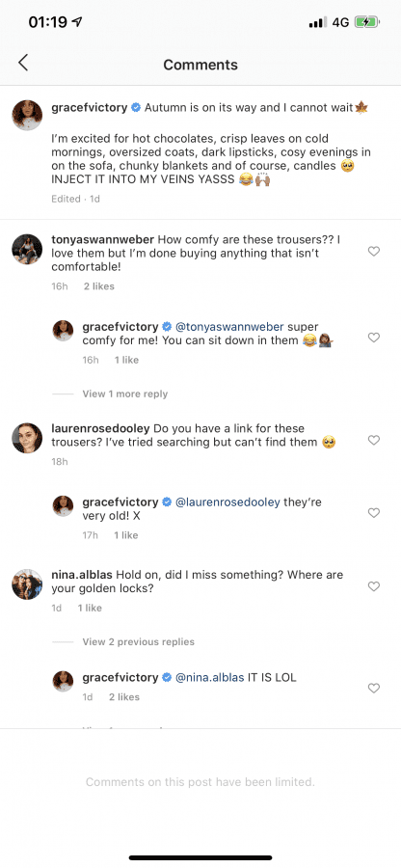Tap verified badge next to gracefvictory caption
This screenshot has width=401, height=868.
coord(136,108)
